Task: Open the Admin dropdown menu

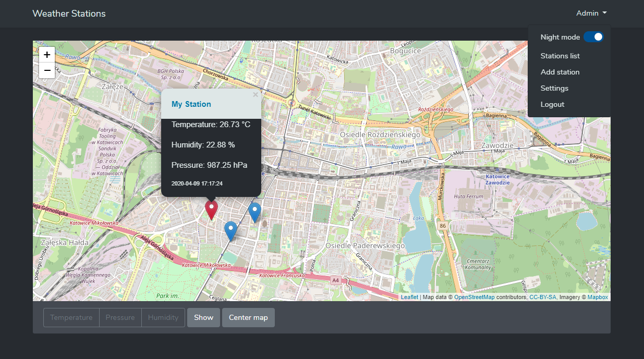Action: tap(591, 14)
